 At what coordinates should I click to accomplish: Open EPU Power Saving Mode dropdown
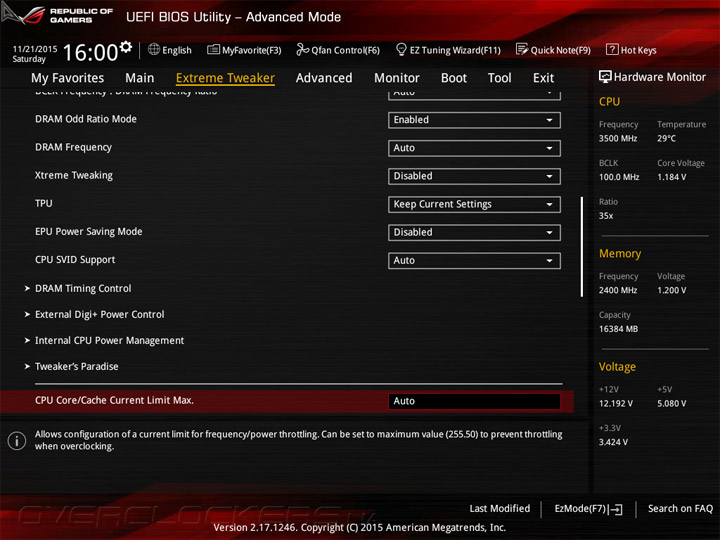(x=474, y=232)
